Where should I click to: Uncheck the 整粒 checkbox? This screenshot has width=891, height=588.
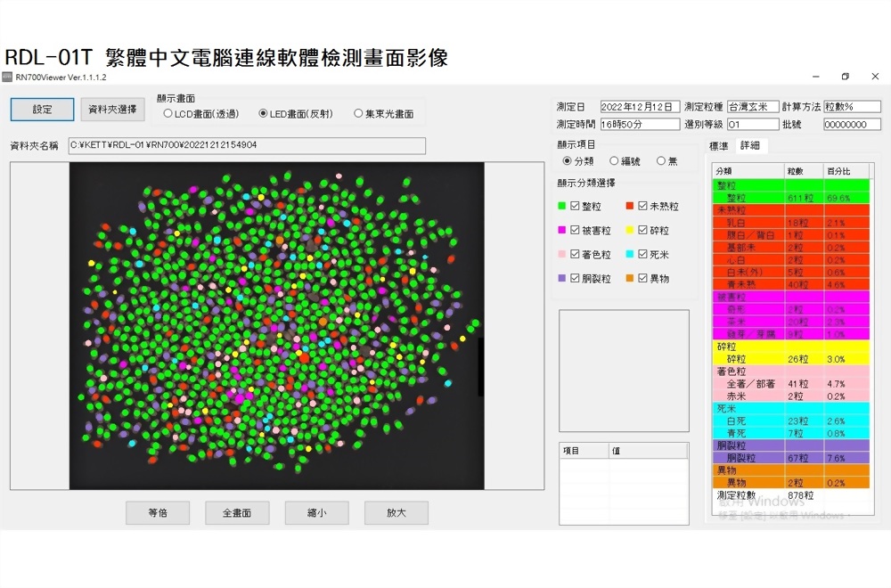[575, 206]
